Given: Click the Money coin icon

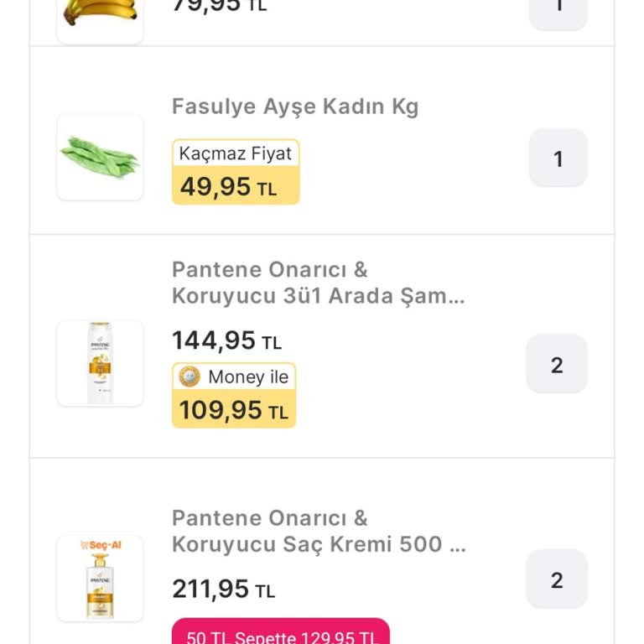Looking at the screenshot, I should point(190,377).
